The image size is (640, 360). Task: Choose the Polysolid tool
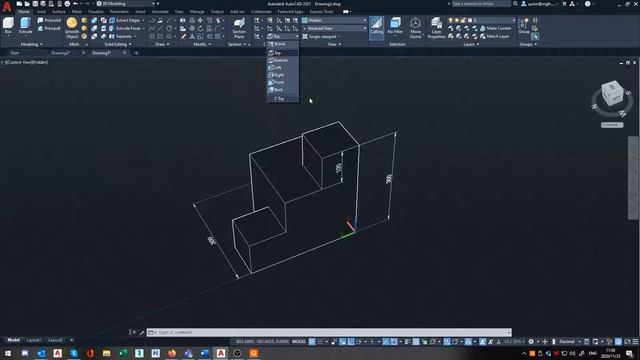coord(49,20)
